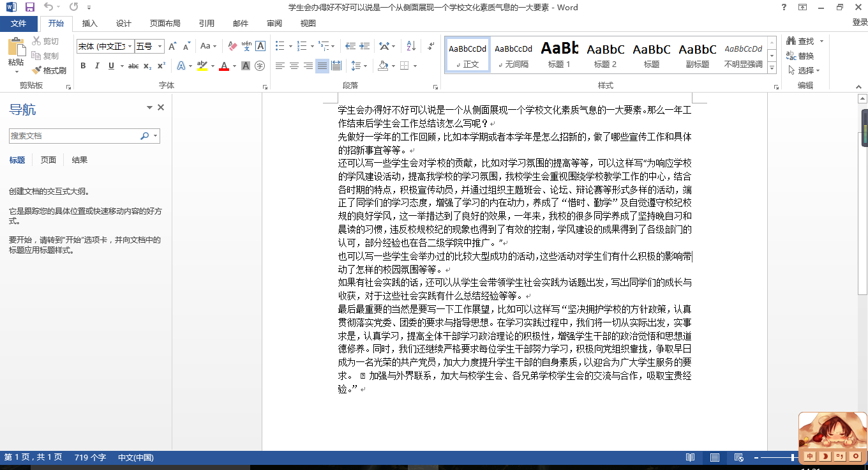The width and height of the screenshot is (868, 470).
Task: Open the Line Spacing dropdown
Action: point(359,66)
